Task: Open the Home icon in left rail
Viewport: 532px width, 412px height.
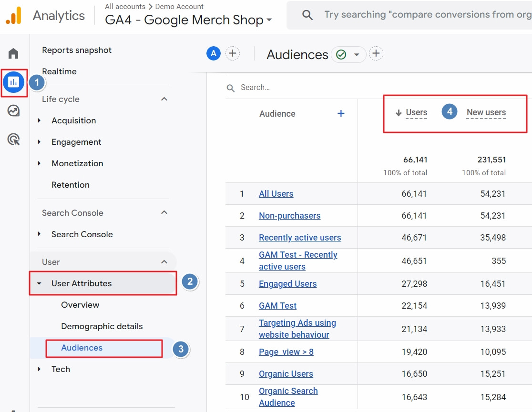Action: coord(13,53)
